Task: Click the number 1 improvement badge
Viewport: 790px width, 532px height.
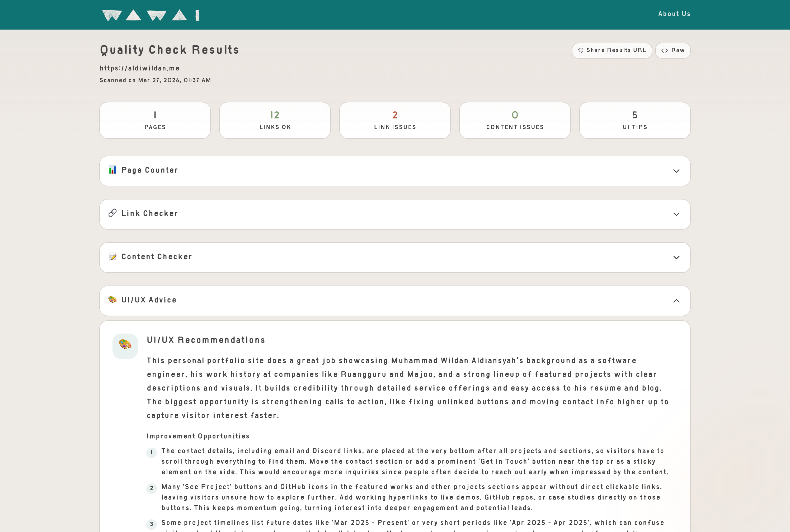Action: pyautogui.click(x=151, y=453)
